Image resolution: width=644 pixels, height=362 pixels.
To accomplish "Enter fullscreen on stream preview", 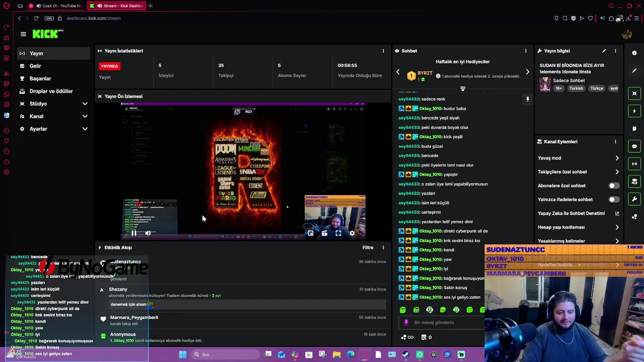I will (x=338, y=233).
